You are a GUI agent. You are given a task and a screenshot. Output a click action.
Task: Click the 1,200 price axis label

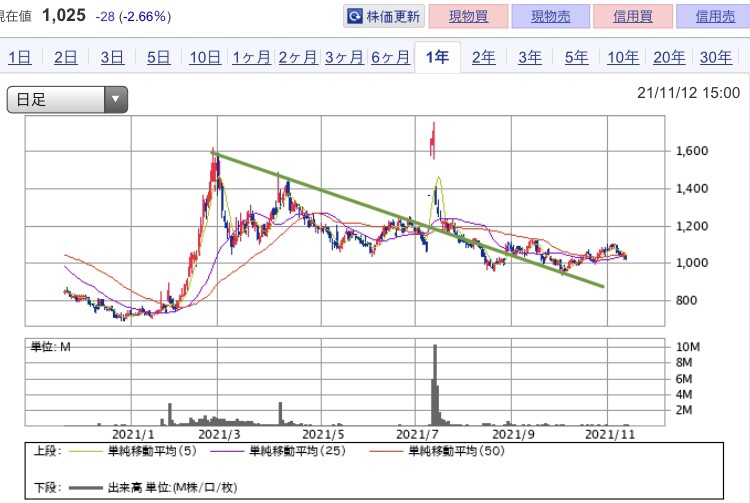692,226
